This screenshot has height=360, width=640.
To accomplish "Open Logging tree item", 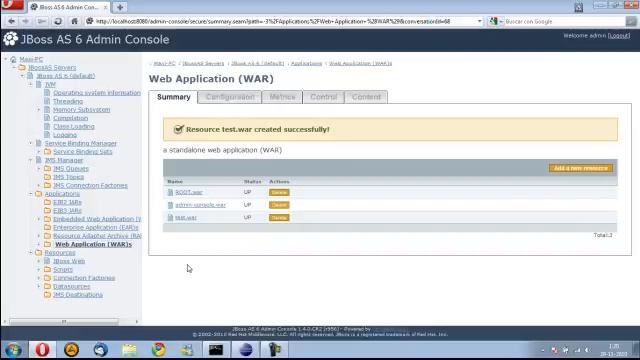I will coord(65,135).
